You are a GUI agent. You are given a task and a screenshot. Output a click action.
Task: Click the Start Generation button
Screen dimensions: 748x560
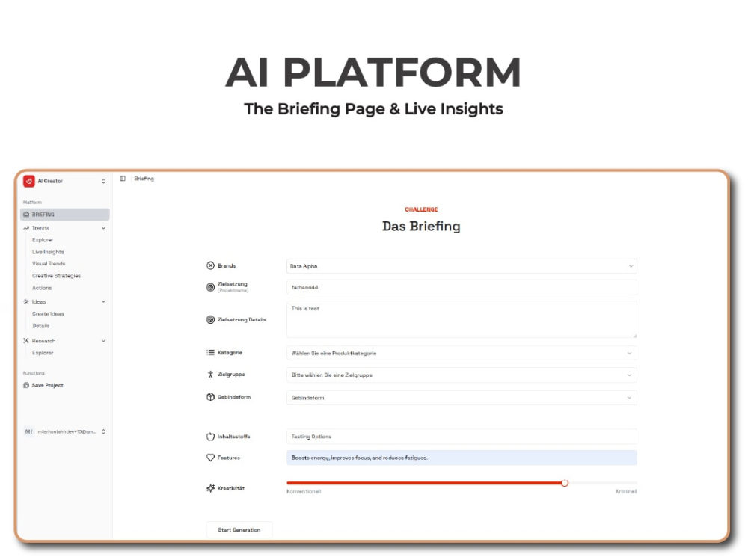tap(239, 530)
